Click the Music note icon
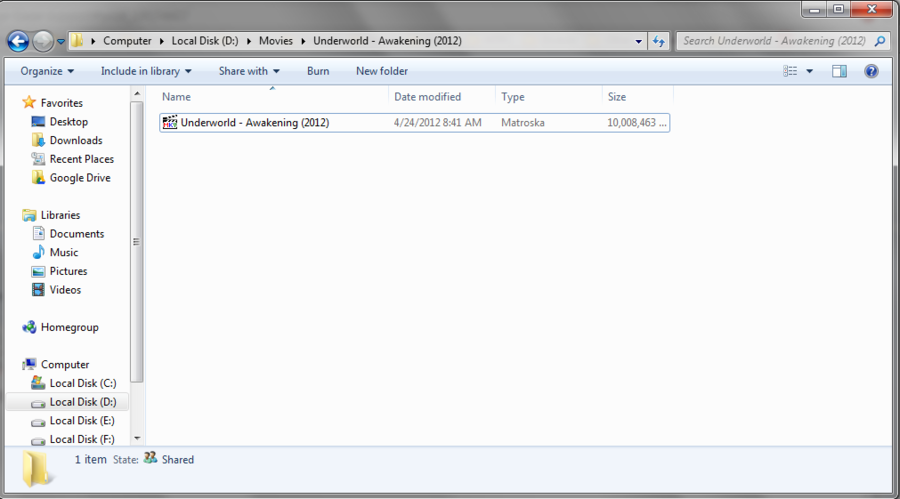 pos(38,252)
